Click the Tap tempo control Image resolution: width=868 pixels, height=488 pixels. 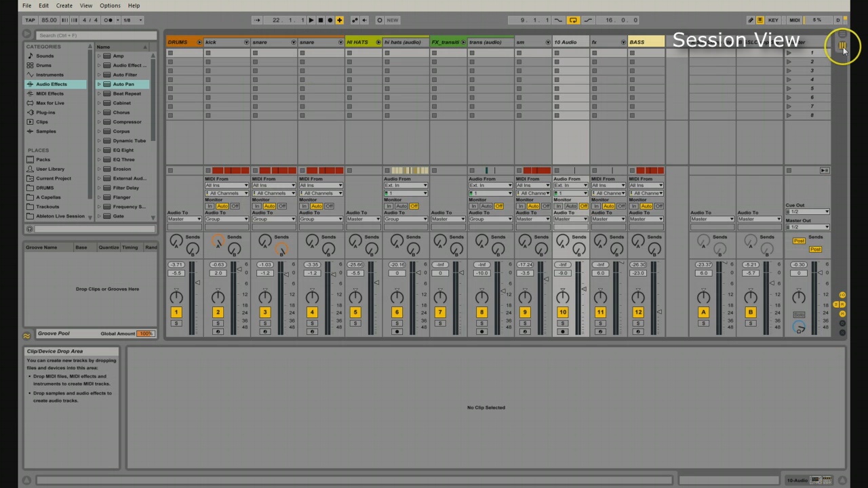point(30,20)
